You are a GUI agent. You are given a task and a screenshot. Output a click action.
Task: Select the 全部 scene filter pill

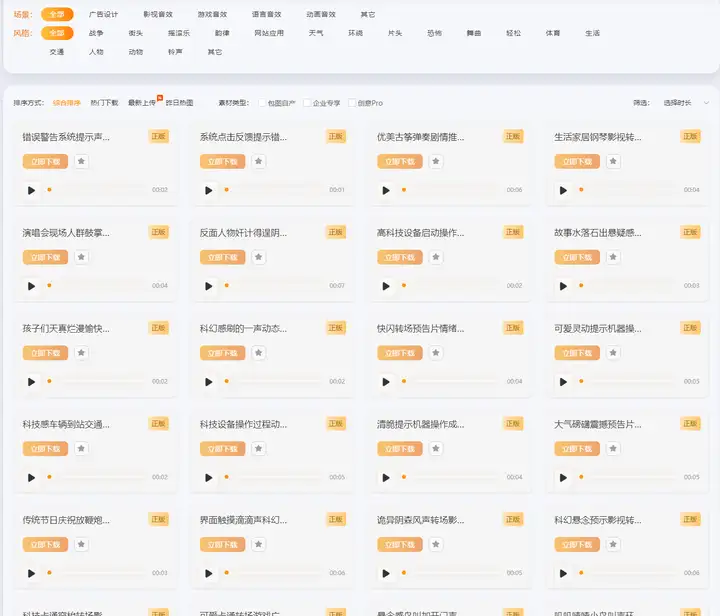pos(57,14)
